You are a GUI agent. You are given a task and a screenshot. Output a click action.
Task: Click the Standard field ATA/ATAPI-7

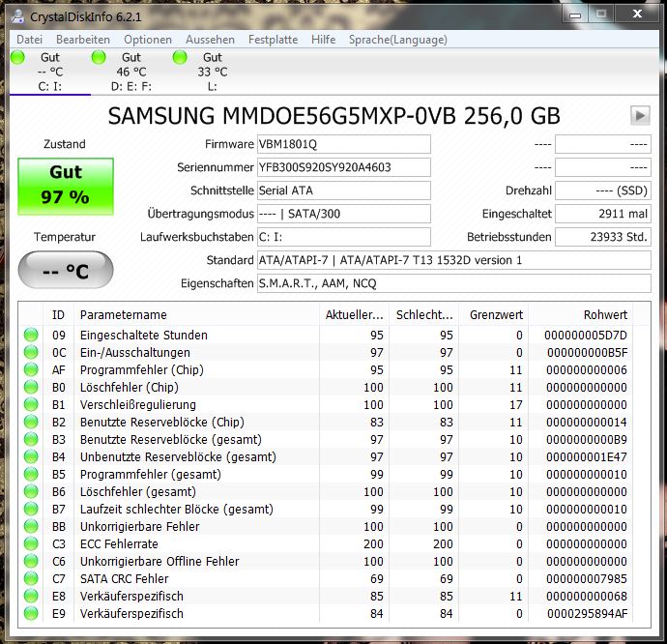pos(454,260)
